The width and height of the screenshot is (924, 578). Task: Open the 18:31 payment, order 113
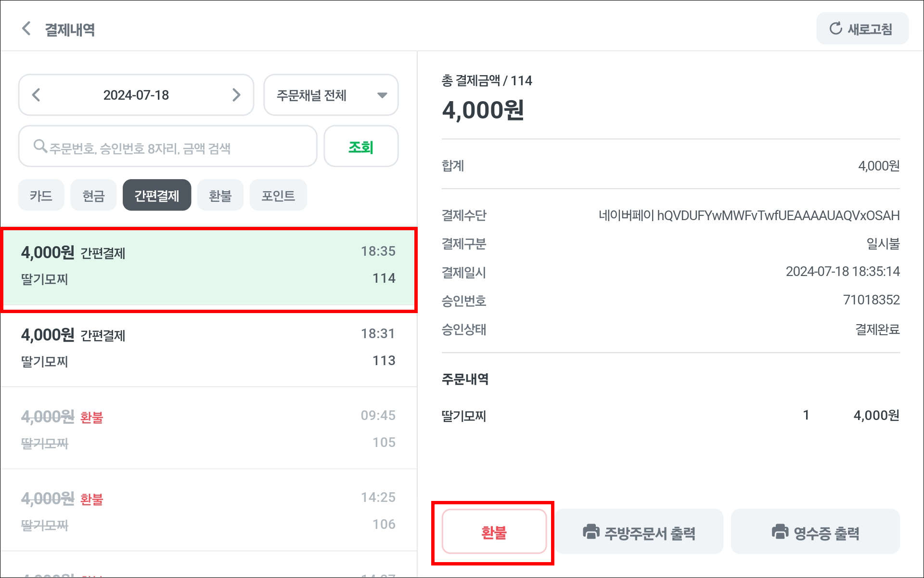(x=208, y=348)
